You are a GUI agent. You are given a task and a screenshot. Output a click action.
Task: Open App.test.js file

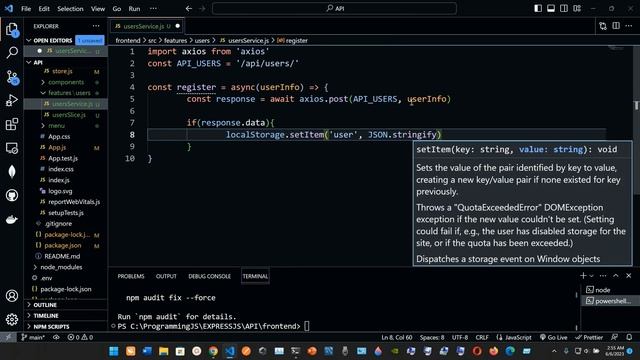point(63,158)
